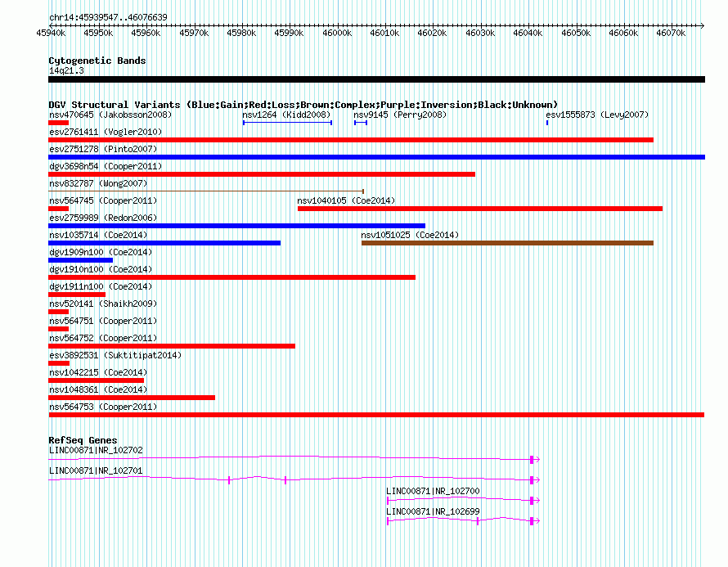Screen dimensions: 728x567
Task: Select the LINC00871|NR_102700 gene label
Action: 433,491
